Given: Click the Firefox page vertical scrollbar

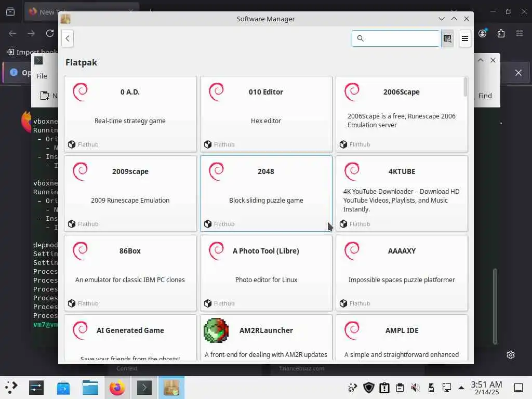Looking at the screenshot, I should point(495,307).
